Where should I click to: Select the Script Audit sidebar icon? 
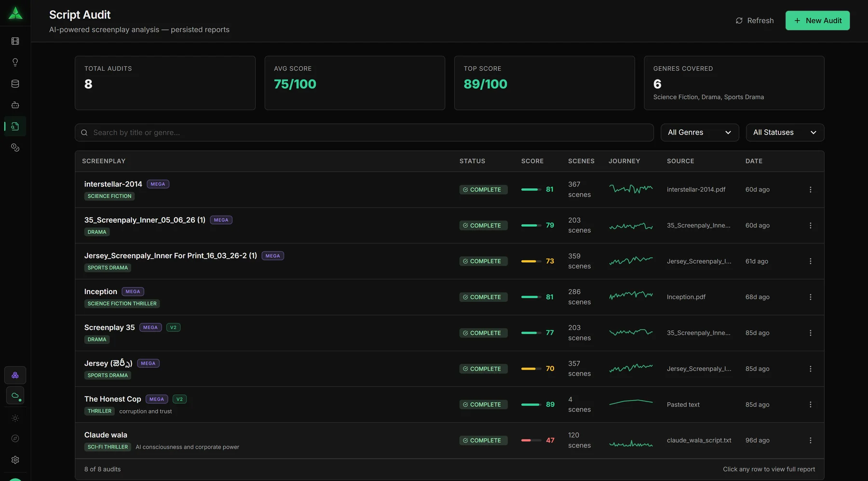[x=15, y=126]
